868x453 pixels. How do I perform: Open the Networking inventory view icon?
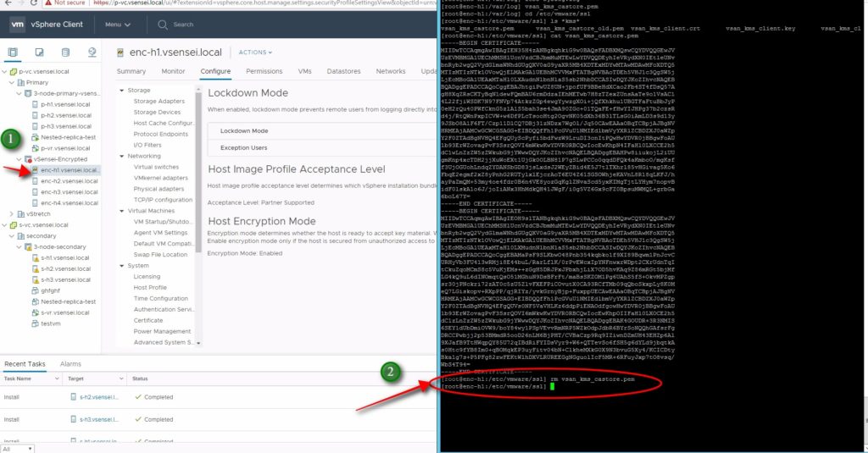click(x=93, y=52)
